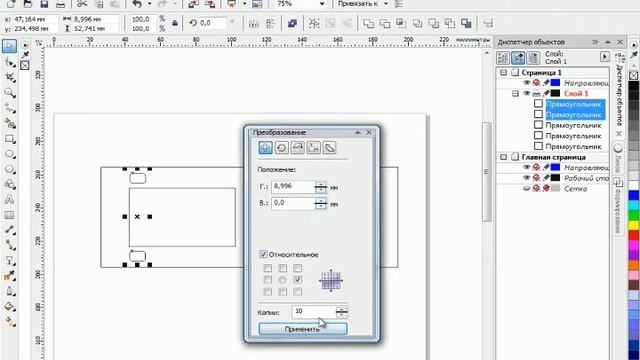Pick the No color swatch in palette
Image resolution: width=640 pixels, height=360 pixels.
tap(633, 76)
